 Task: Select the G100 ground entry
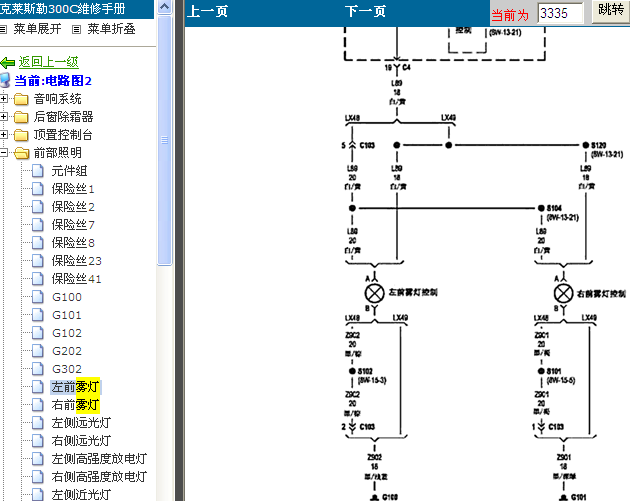pyautogui.click(x=67, y=297)
